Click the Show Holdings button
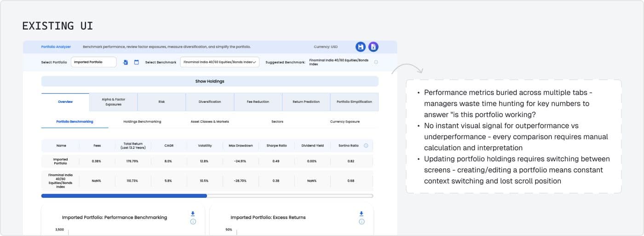This screenshot has height=236, width=644. click(210, 81)
